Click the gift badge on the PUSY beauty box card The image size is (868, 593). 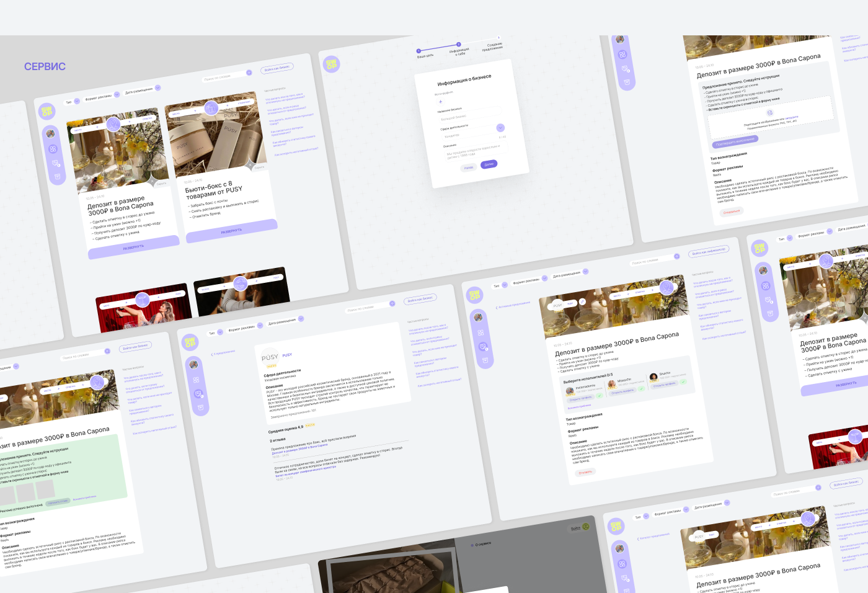(x=211, y=107)
